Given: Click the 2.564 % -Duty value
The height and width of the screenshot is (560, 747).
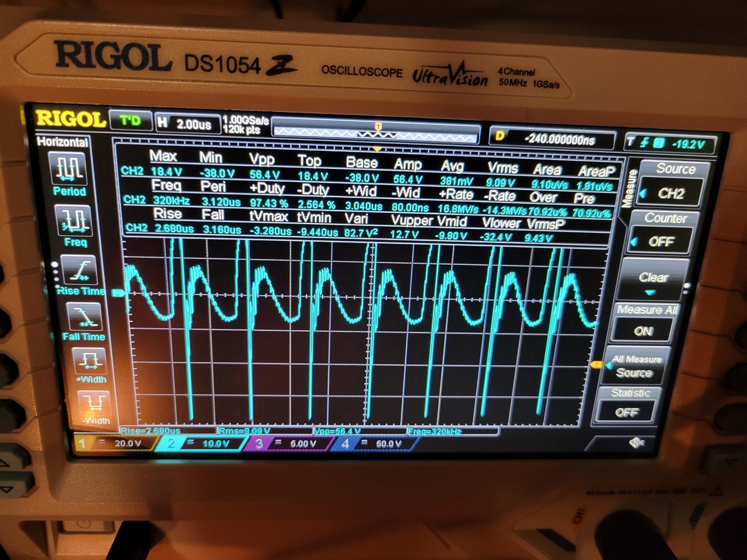Looking at the screenshot, I should coord(316,205).
